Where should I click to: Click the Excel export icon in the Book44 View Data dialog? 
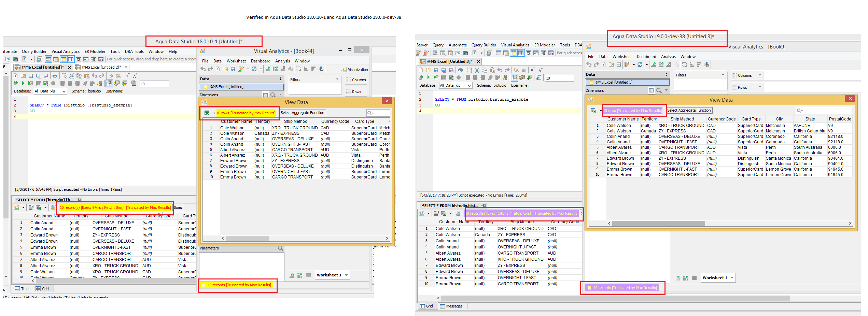pos(207,113)
